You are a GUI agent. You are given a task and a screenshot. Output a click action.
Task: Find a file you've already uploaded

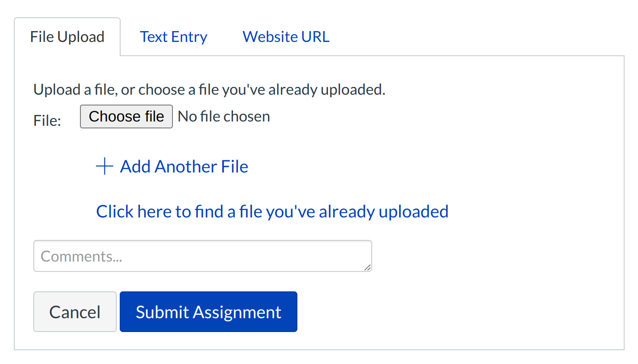272,212
